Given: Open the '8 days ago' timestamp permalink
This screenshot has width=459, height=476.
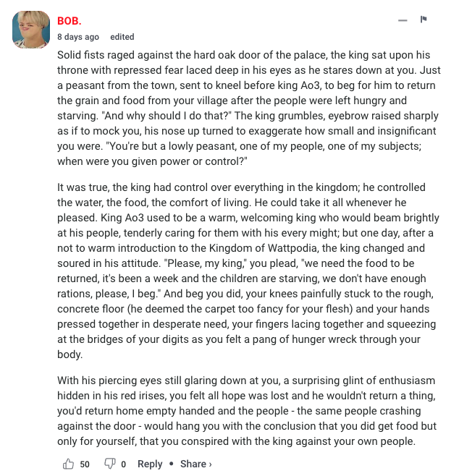Looking at the screenshot, I should tap(78, 37).
